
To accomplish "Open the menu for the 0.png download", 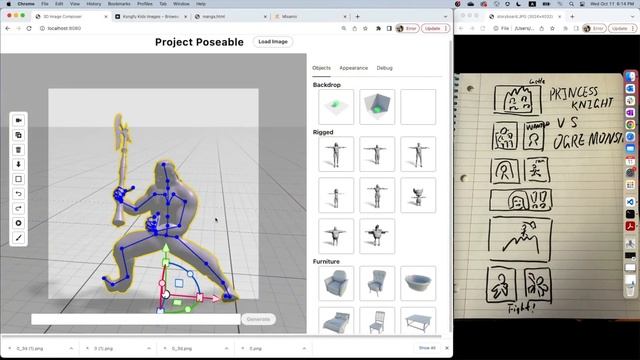I will [304, 349].
